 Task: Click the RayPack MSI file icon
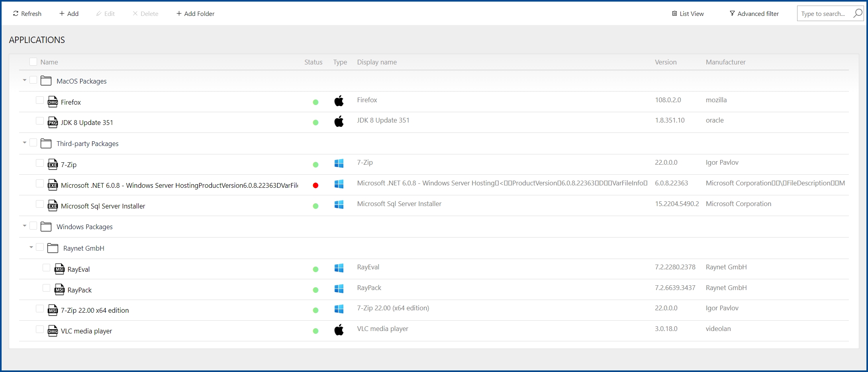click(59, 290)
